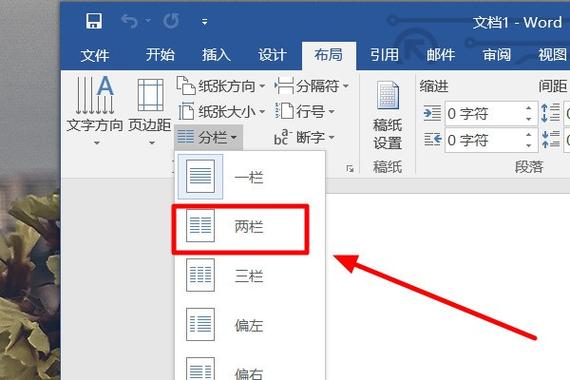Expand the 文字方向 dropdown arrow
Image resolution: width=570 pixels, height=380 pixels.
[x=97, y=143]
